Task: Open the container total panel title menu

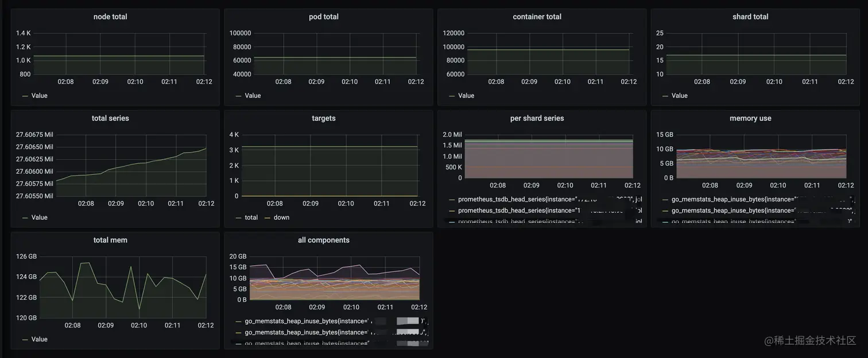Action: click(537, 17)
